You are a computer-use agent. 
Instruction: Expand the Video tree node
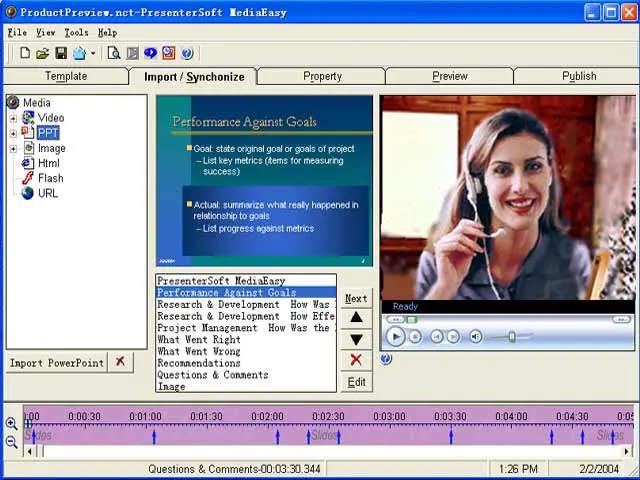(14, 118)
